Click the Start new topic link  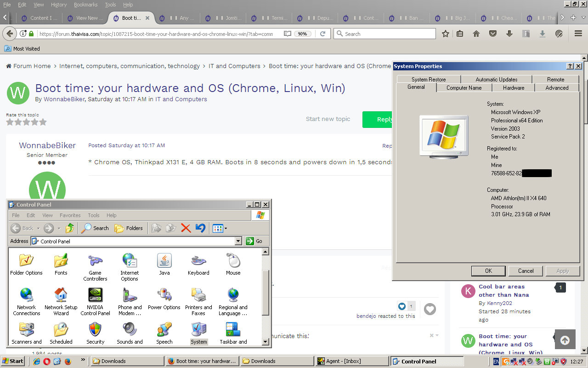[x=328, y=119]
